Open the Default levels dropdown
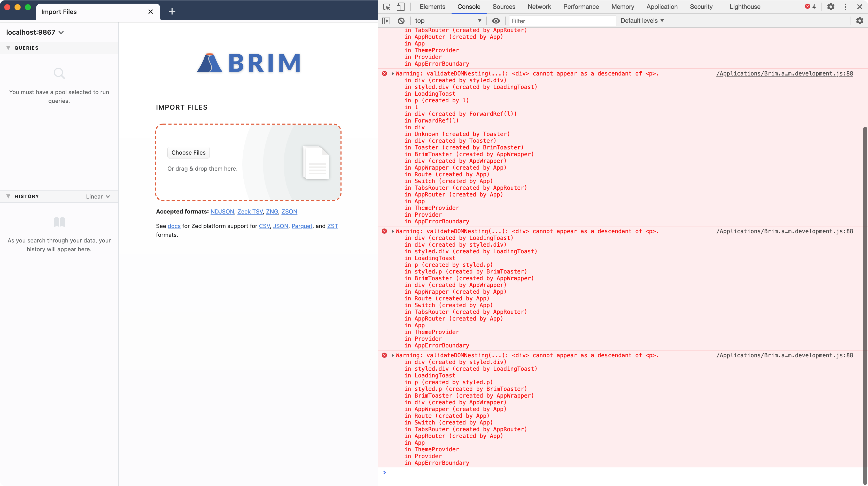Screen dimensions: 868x486 point(641,21)
